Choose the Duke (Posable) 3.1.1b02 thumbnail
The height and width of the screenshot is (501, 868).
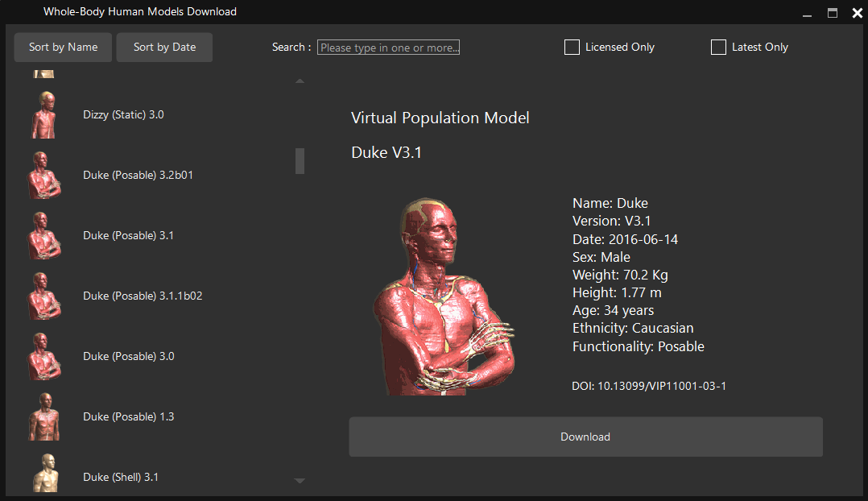tap(44, 296)
